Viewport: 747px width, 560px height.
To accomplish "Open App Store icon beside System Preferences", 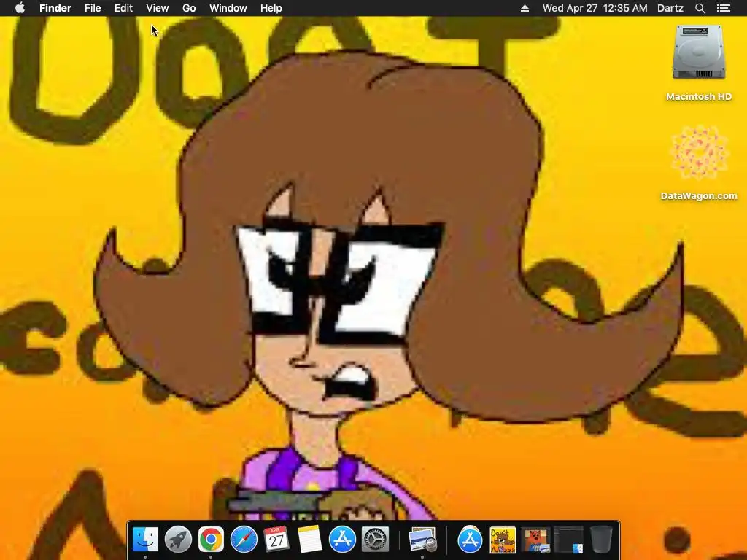I will 343,540.
